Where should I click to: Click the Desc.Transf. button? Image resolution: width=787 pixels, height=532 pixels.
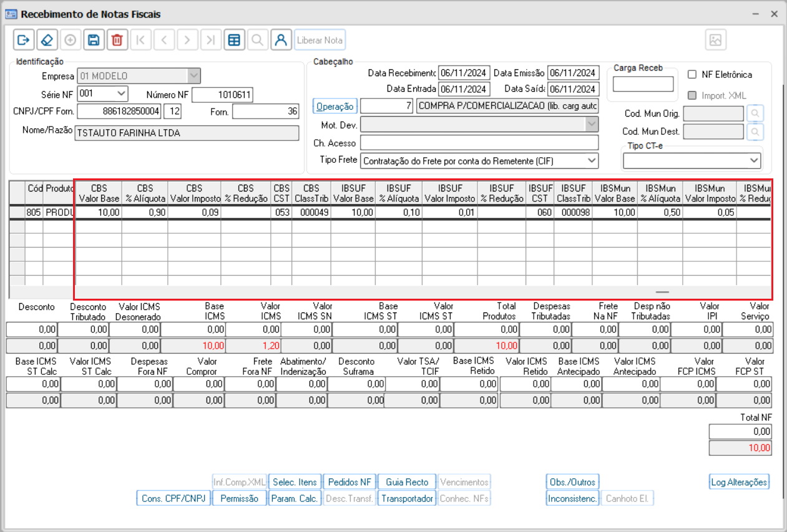point(350,498)
